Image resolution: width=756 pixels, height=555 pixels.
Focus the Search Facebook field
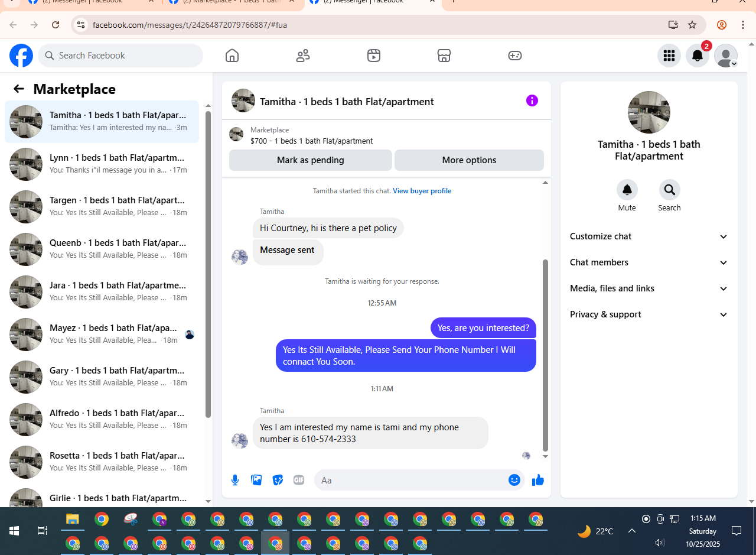pyautogui.click(x=120, y=56)
